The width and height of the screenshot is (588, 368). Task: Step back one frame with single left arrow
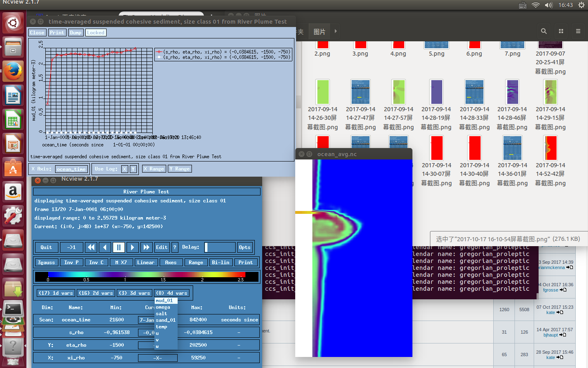[105, 247]
